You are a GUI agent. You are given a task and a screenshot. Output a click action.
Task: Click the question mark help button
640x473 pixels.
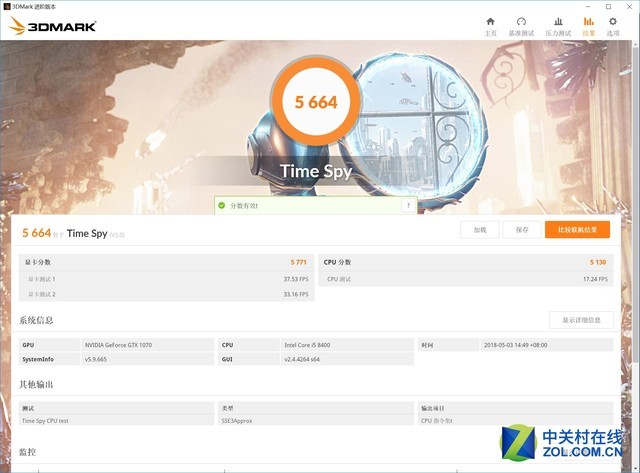[408, 205]
